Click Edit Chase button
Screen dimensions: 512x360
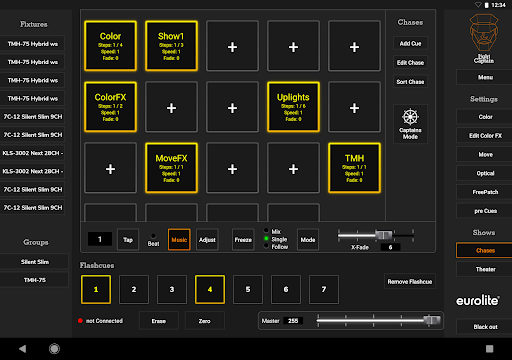coord(410,63)
